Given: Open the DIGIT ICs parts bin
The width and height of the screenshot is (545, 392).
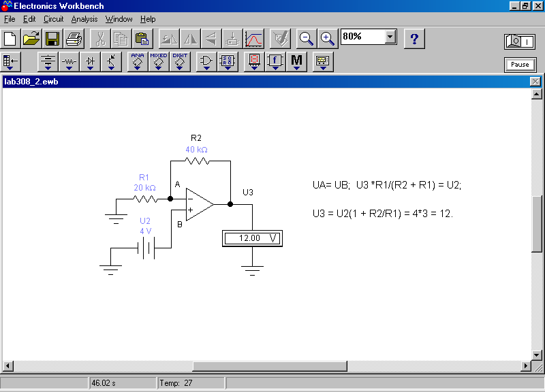Looking at the screenshot, I should [180, 62].
